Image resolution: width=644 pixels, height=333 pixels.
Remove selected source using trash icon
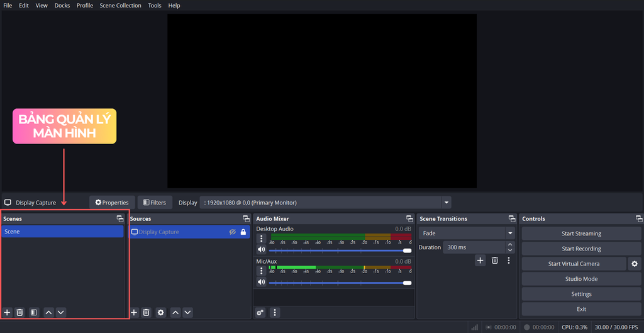tap(146, 312)
